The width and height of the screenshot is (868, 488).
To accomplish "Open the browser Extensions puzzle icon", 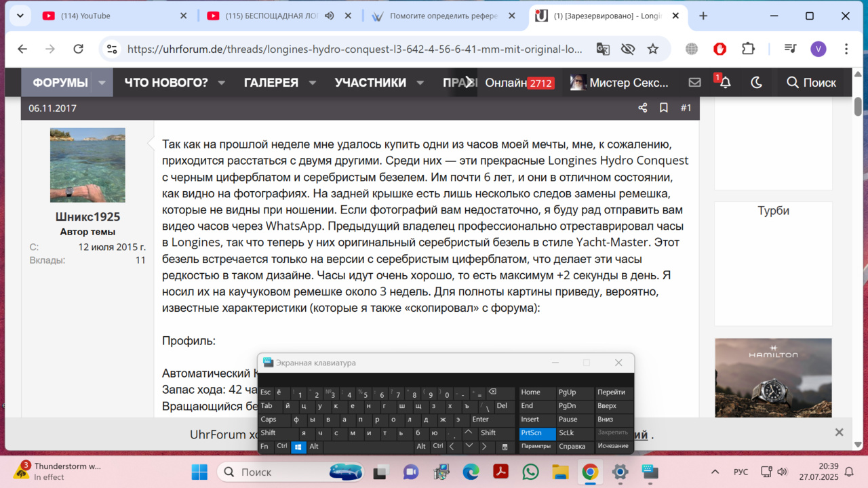I will [748, 49].
